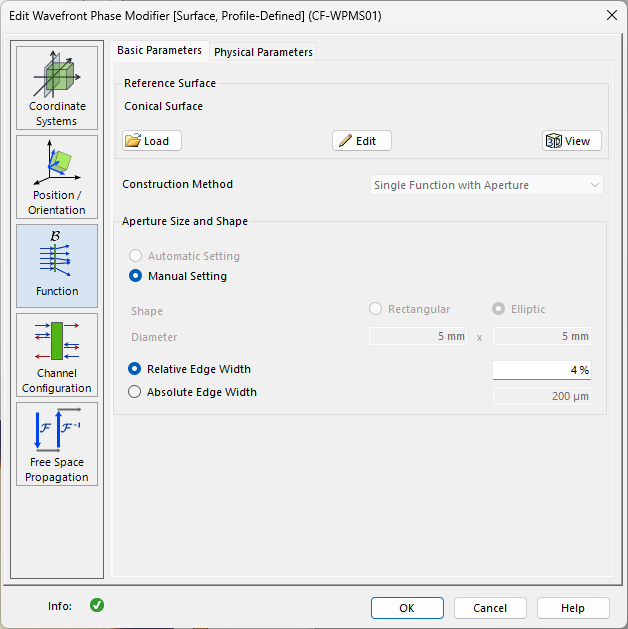Click the Relative Edge Width 4 % field
The height and width of the screenshot is (629, 628).
click(x=542, y=370)
